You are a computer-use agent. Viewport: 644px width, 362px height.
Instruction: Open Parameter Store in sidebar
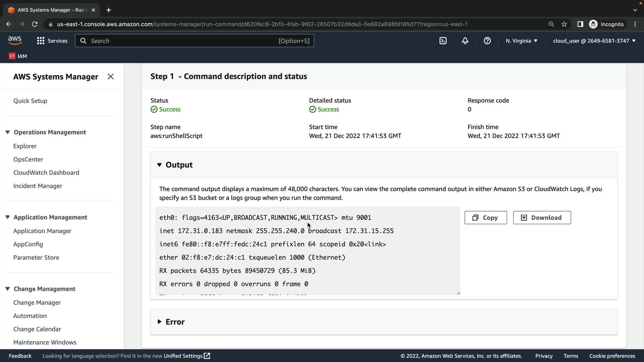(x=36, y=258)
